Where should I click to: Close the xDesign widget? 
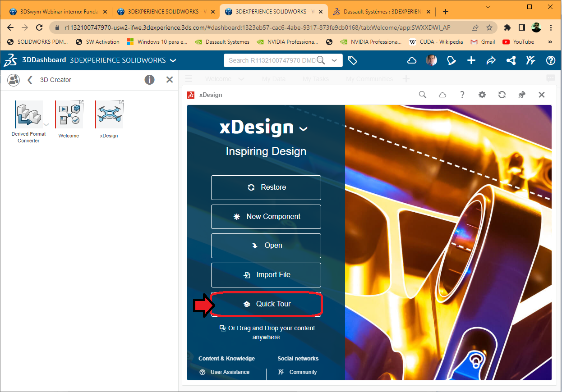[542, 95]
